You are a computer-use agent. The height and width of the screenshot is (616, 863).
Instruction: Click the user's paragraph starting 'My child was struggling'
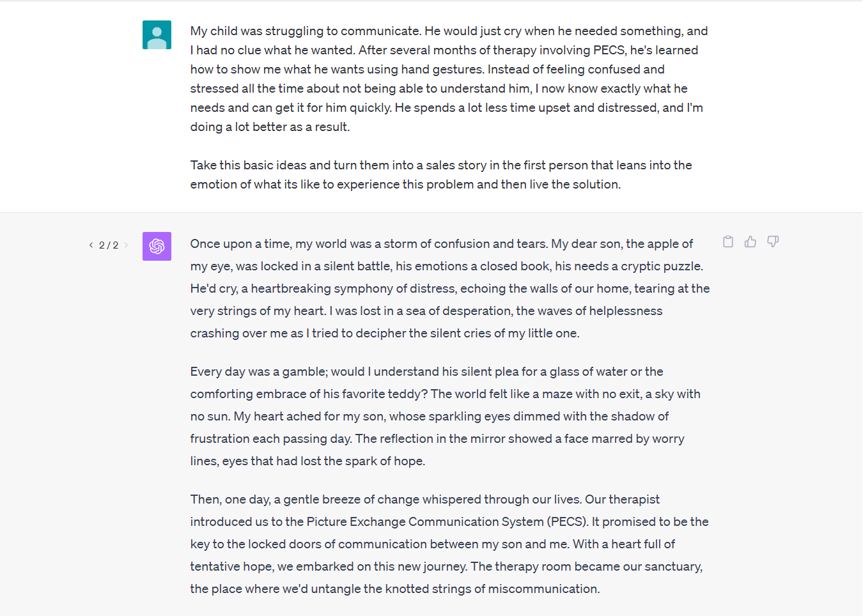tap(449, 79)
